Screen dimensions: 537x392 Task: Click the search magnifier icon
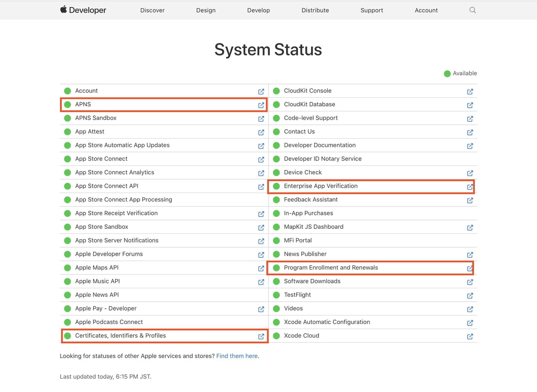[x=473, y=10]
